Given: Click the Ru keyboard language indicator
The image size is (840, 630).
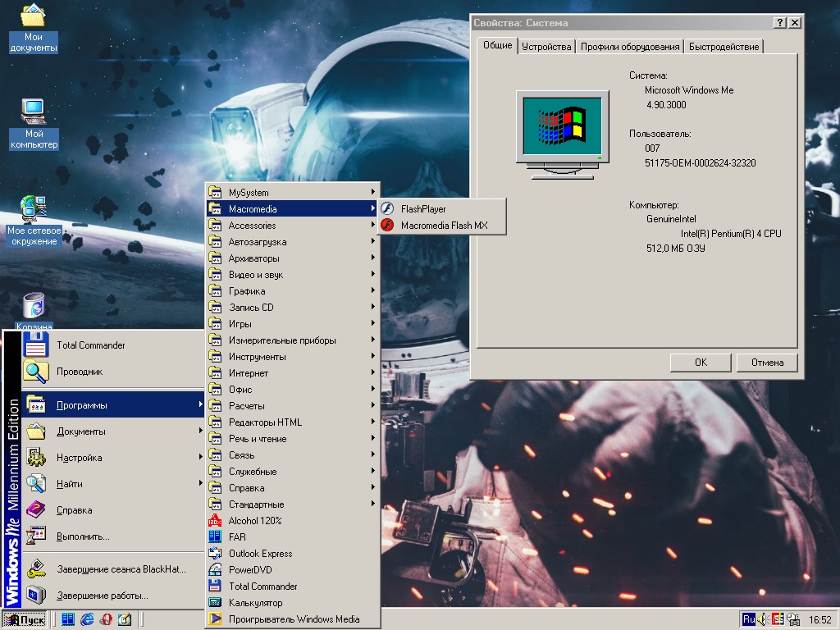Looking at the screenshot, I should 748,619.
